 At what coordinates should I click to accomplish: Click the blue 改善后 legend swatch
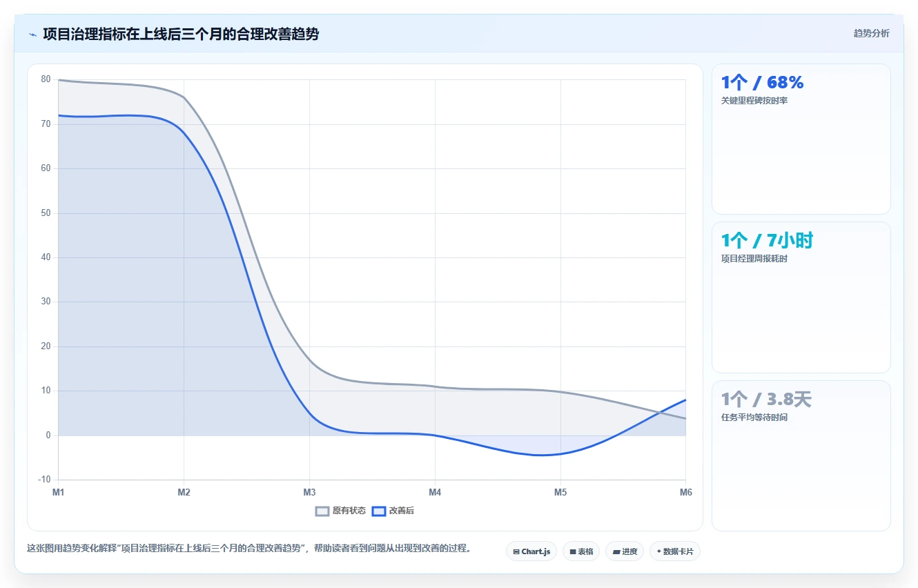click(x=378, y=511)
